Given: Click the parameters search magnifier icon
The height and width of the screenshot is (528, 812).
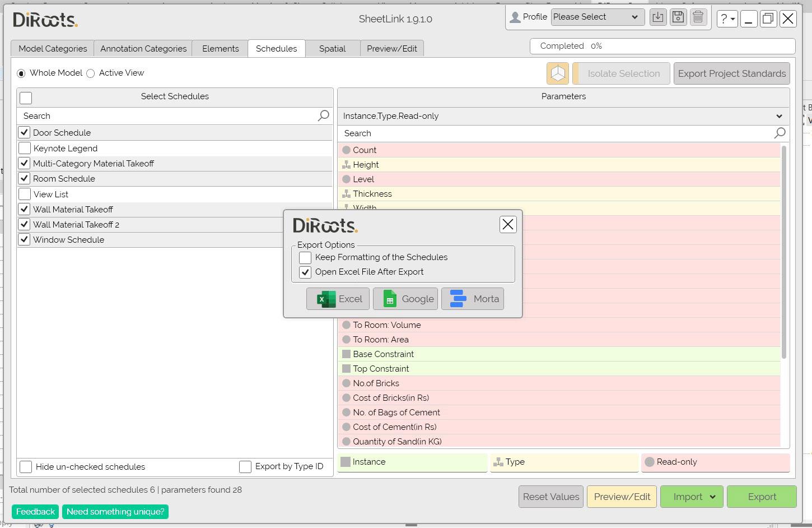Looking at the screenshot, I should click(780, 133).
